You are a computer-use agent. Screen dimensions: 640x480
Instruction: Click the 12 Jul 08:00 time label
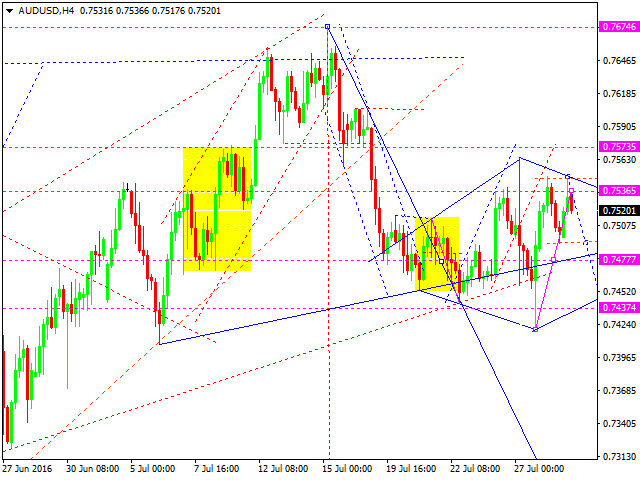pyautogui.click(x=283, y=469)
